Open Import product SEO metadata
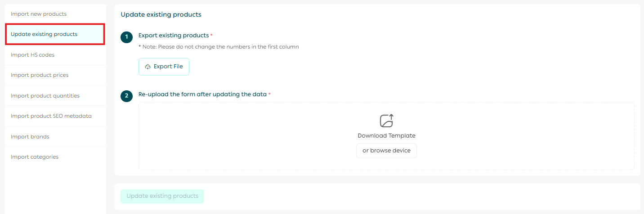 coord(51,116)
